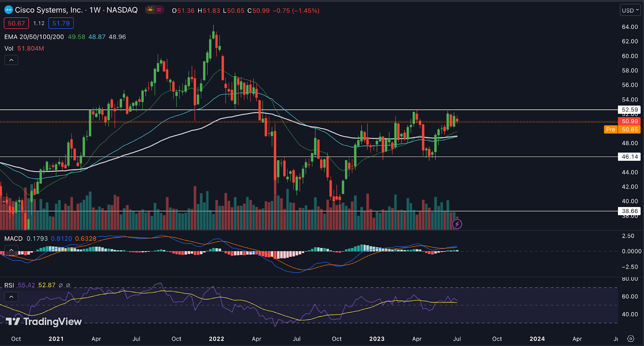Click the pink approximately-equal data icon
644x346 pixels.
tap(159, 10)
